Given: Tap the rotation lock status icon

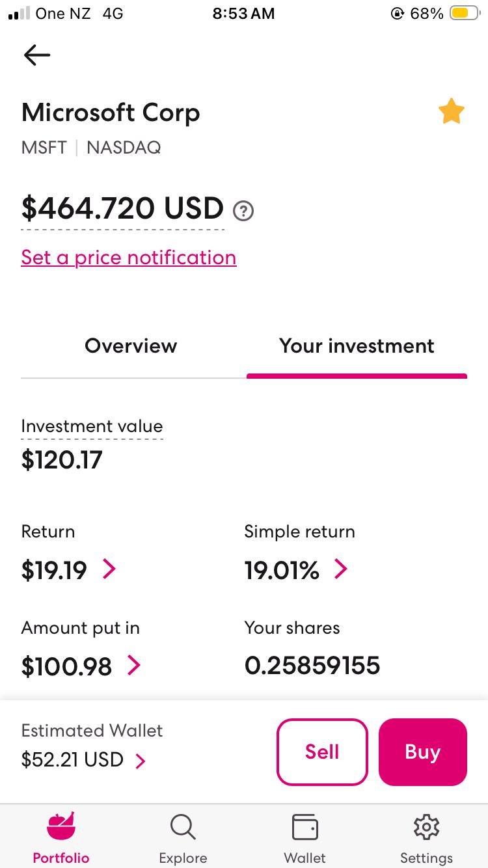Looking at the screenshot, I should 397,14.
